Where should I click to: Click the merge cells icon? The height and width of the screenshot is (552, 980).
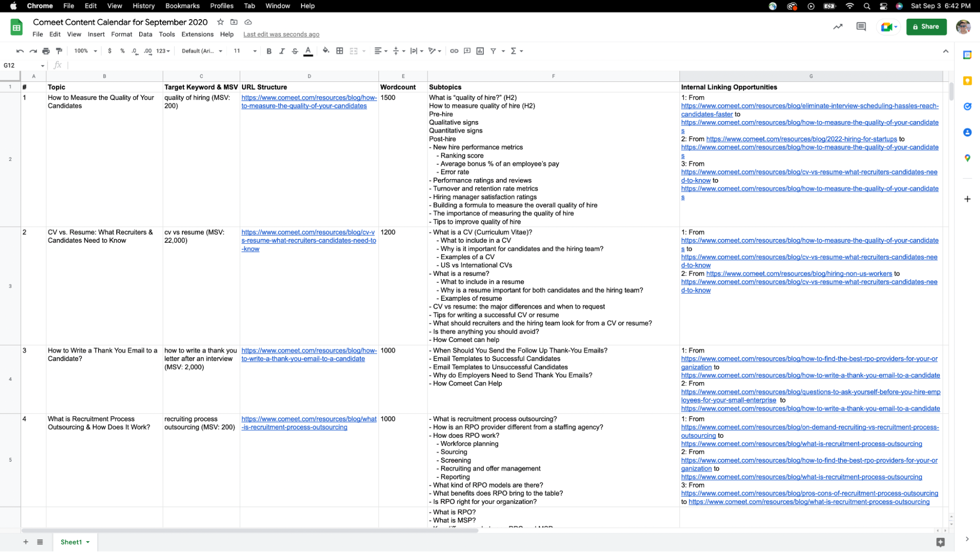point(353,51)
